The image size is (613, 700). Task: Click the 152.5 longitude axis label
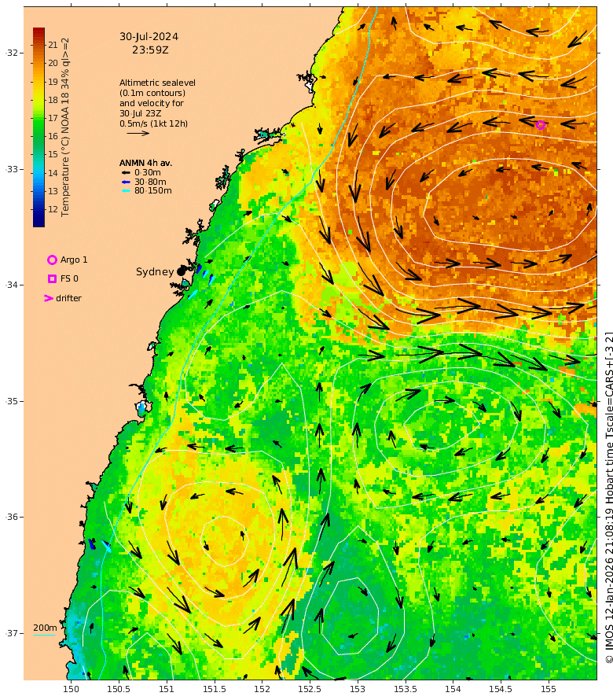coord(310,689)
